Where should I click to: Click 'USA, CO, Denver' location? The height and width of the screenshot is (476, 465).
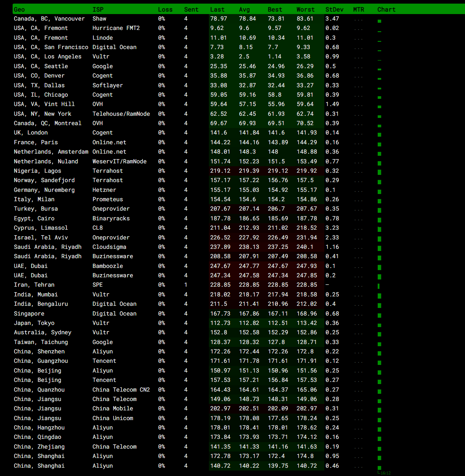point(39,76)
